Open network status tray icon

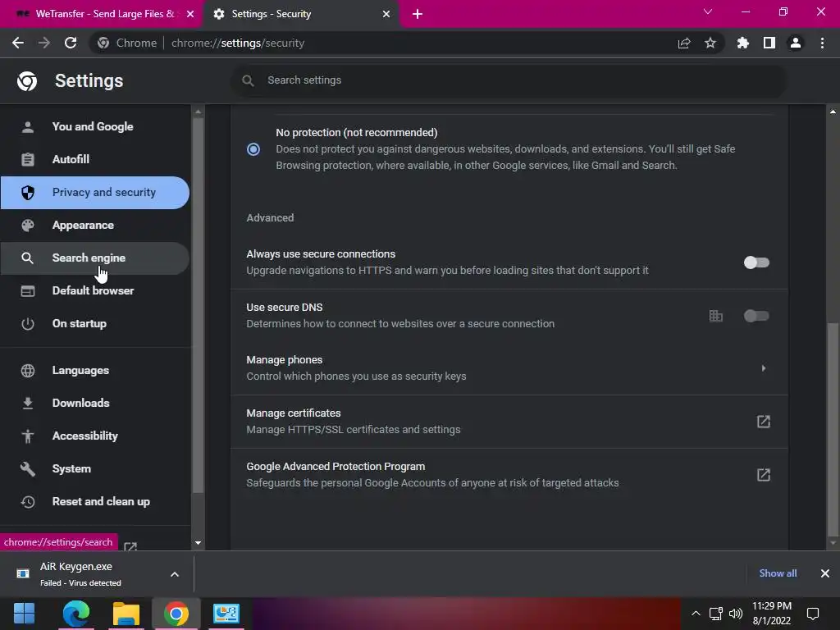[715, 614]
